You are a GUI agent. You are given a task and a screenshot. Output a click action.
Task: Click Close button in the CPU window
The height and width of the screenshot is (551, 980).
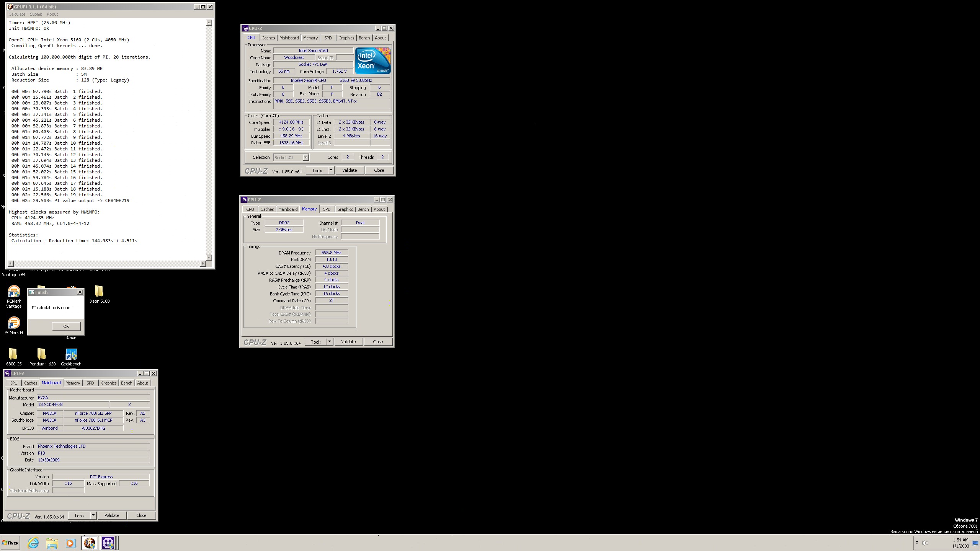point(379,170)
